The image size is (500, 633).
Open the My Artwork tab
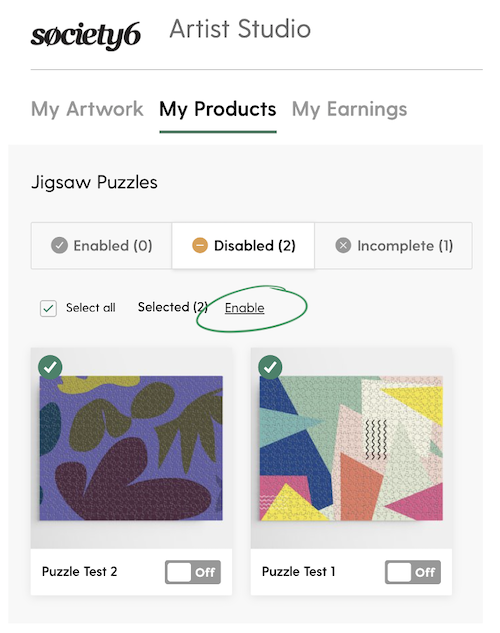87,109
